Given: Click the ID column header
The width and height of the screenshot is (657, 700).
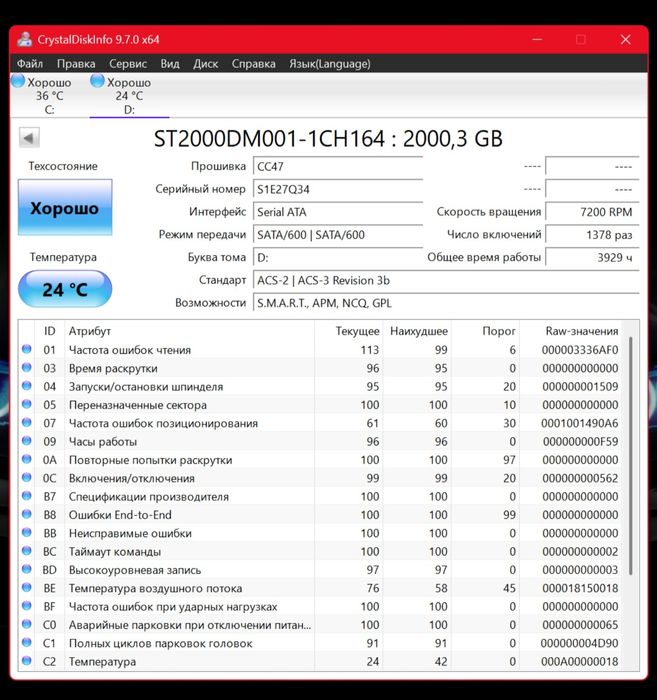Looking at the screenshot, I should (x=50, y=331).
